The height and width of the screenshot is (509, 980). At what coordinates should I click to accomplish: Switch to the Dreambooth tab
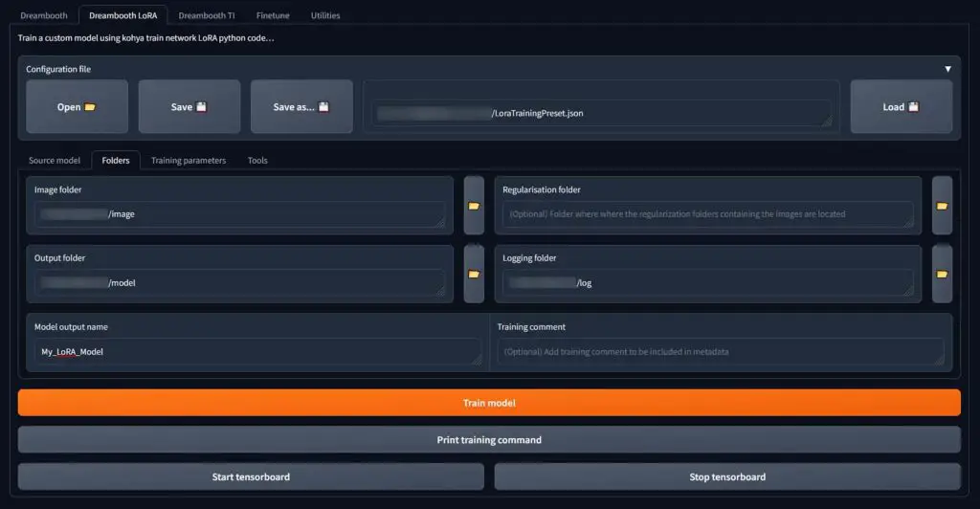click(44, 15)
